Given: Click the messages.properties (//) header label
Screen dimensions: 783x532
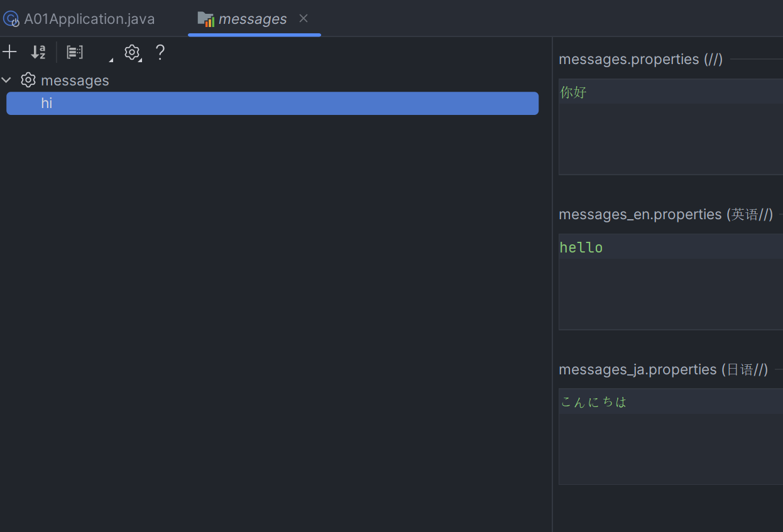Looking at the screenshot, I should coord(640,59).
